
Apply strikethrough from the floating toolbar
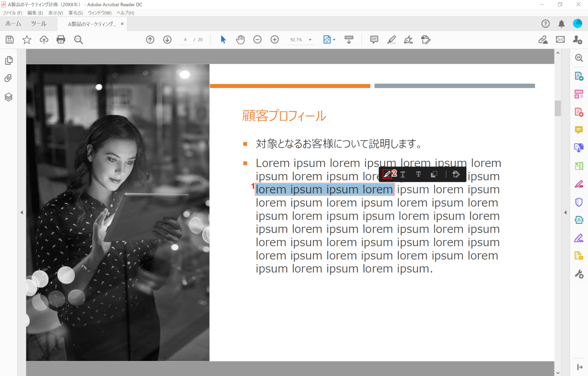[418, 174]
